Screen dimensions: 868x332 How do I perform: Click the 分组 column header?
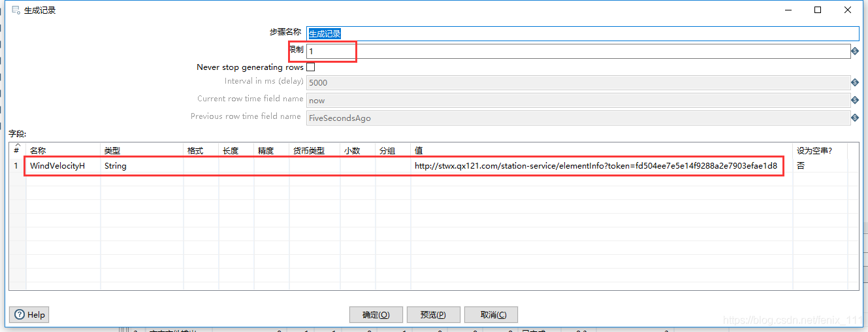pos(393,150)
